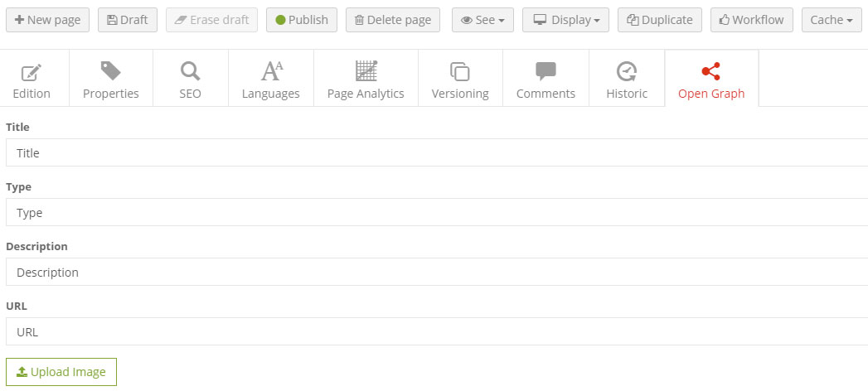This screenshot has width=868, height=391.
Task: Focus the Description input field
Action: (435, 272)
